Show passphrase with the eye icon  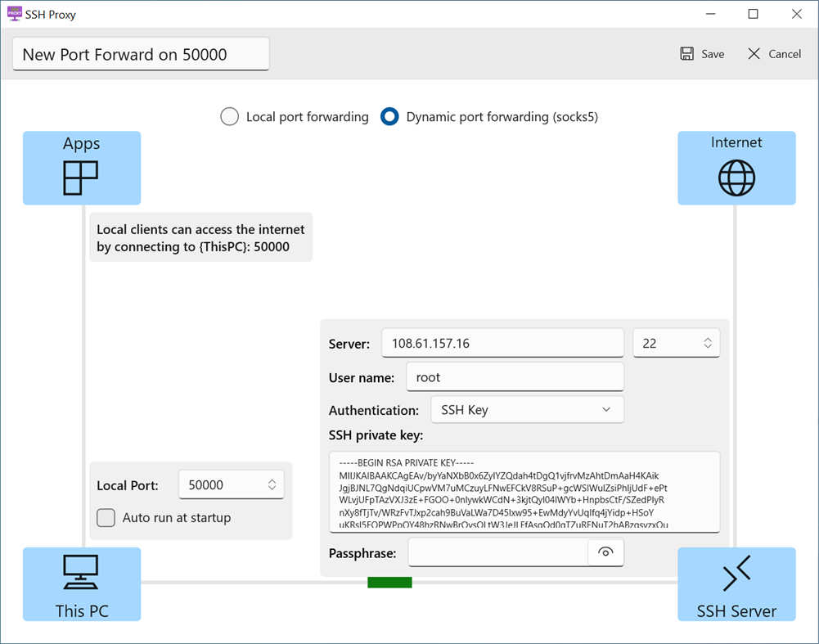click(605, 552)
